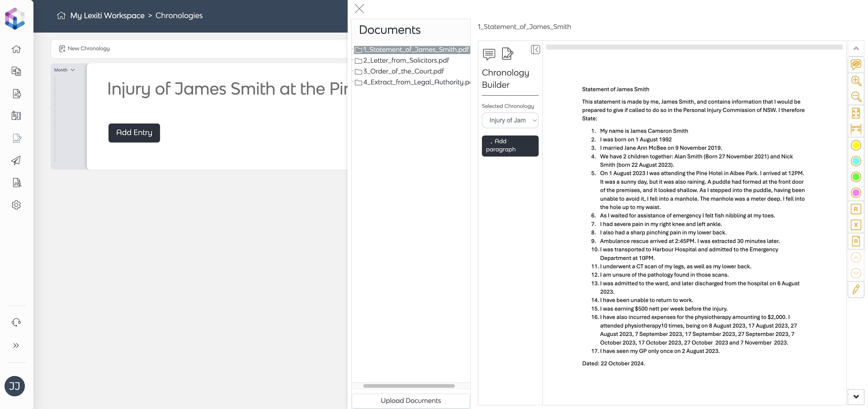
Task: Select 3_Order_of_the_Court.pdf document
Action: [x=403, y=71]
